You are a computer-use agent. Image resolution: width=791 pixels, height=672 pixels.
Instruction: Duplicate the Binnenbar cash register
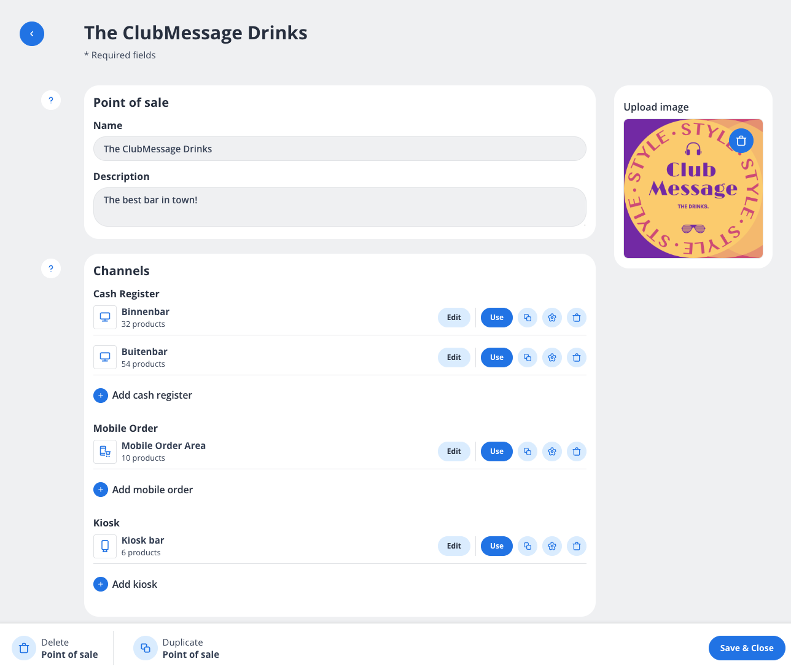tap(528, 318)
